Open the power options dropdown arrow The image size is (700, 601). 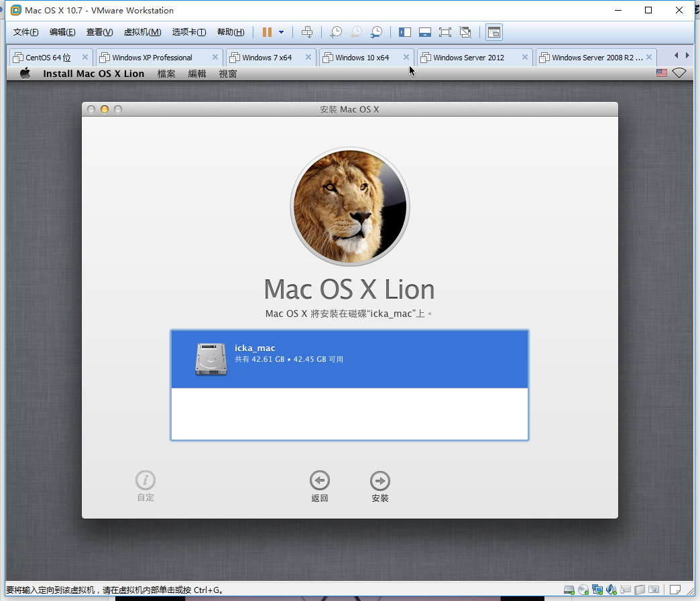[281, 32]
